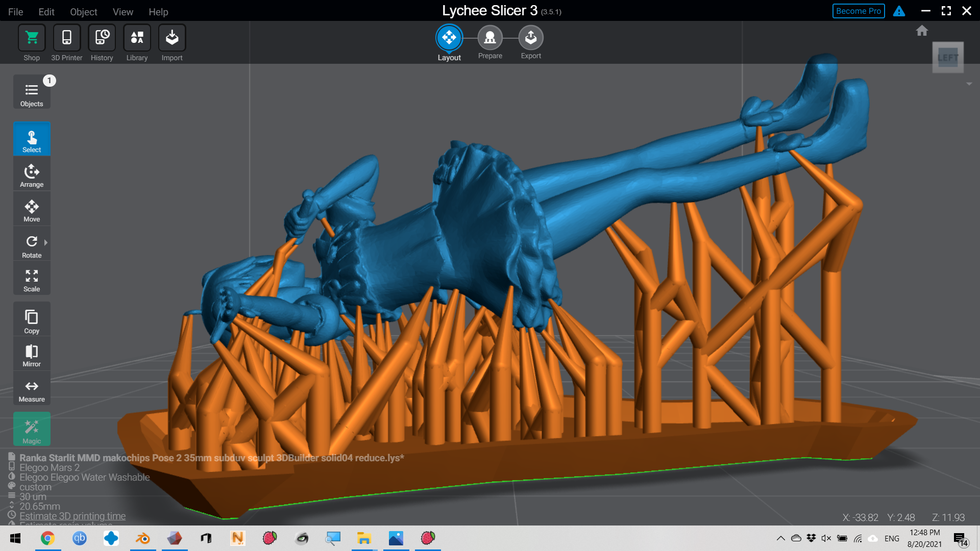Open the notification center icon
980x551 pixels.
coord(960,539)
